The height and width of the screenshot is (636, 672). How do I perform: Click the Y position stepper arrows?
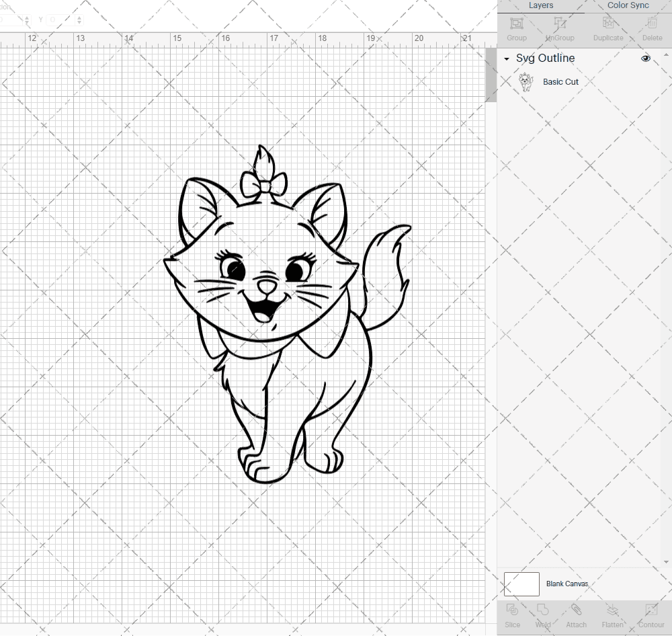(79, 19)
